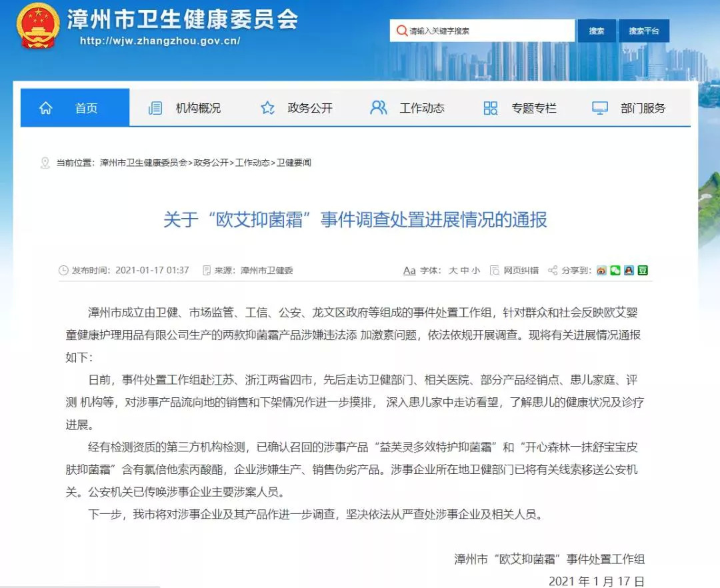Go to 卫健要闻 in breadcrumb
Screen dimensions: 720x588
294,163
